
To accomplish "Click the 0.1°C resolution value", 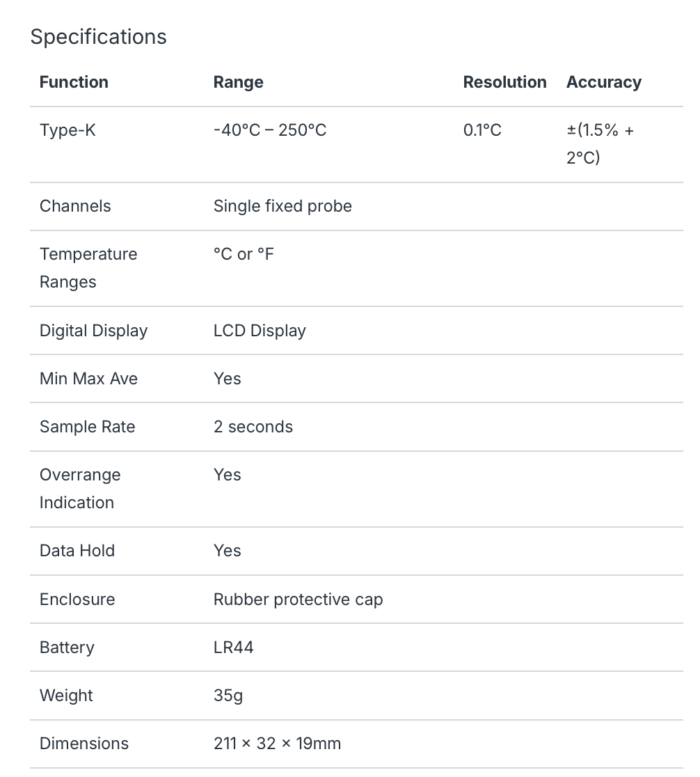I will pyautogui.click(x=482, y=130).
